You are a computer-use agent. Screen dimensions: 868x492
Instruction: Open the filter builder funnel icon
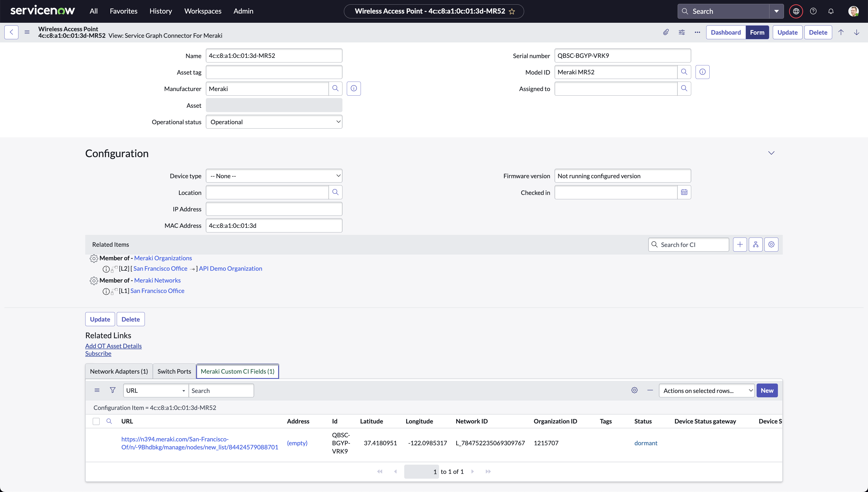(x=113, y=390)
